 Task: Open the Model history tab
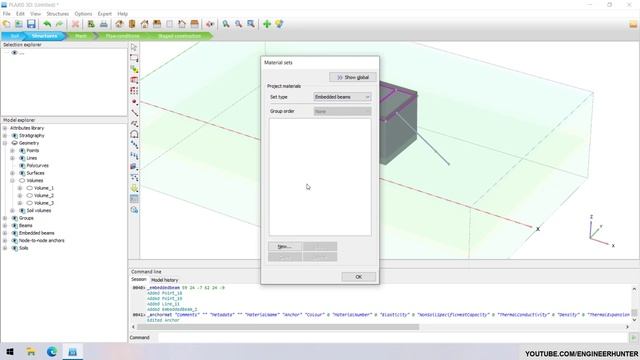click(x=164, y=280)
